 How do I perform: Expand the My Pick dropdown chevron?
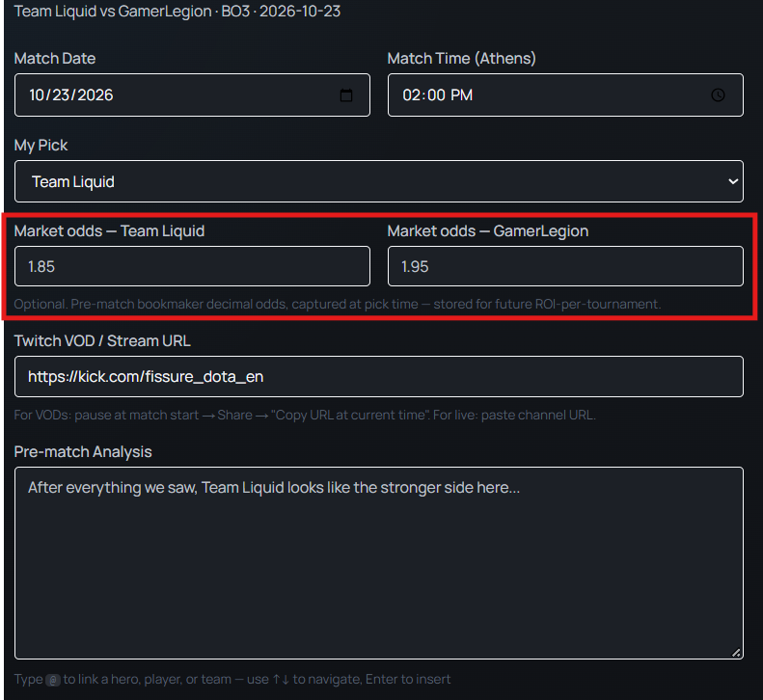tap(733, 181)
